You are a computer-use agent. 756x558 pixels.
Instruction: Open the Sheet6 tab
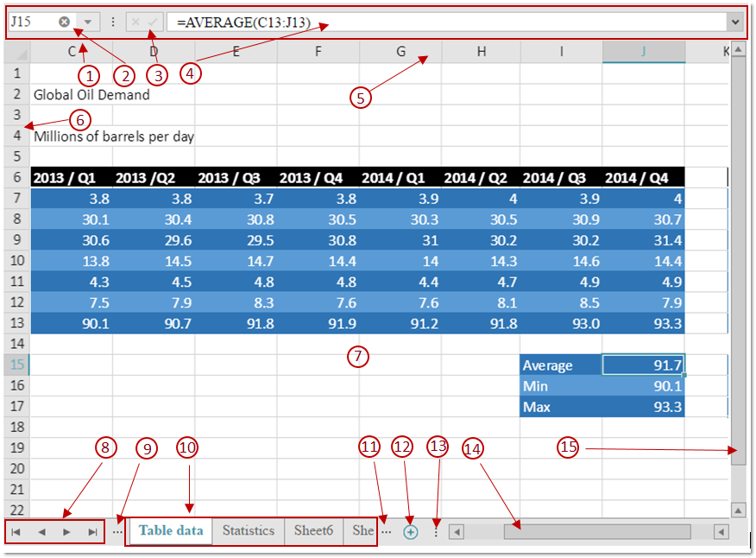coord(313,530)
